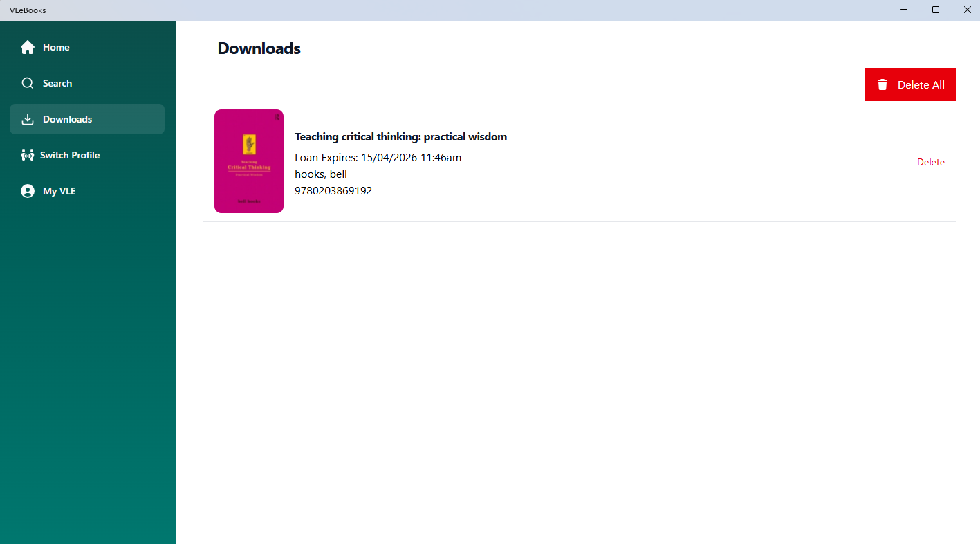Open search using the magnifier icon
Image resolution: width=980 pixels, height=544 pixels.
pos(28,82)
